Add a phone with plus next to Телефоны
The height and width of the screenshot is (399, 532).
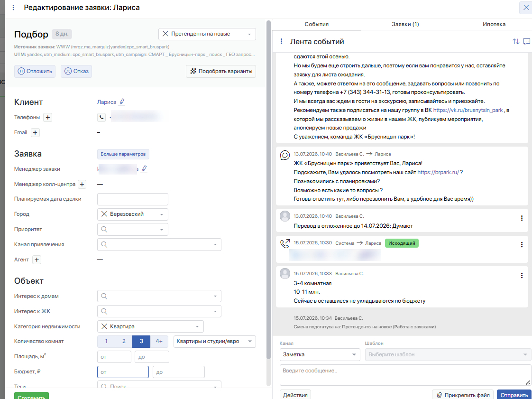tap(48, 118)
